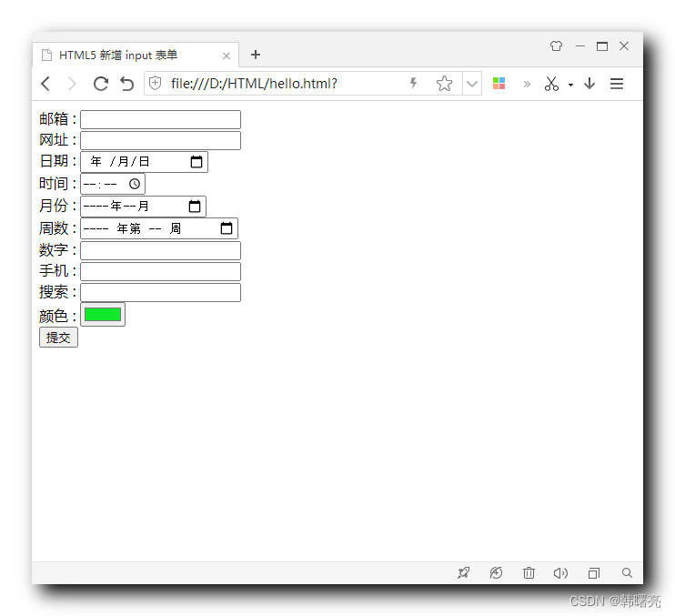The height and width of the screenshot is (616, 675).
Task: Open the colorful apps grid icon
Action: click(x=499, y=84)
